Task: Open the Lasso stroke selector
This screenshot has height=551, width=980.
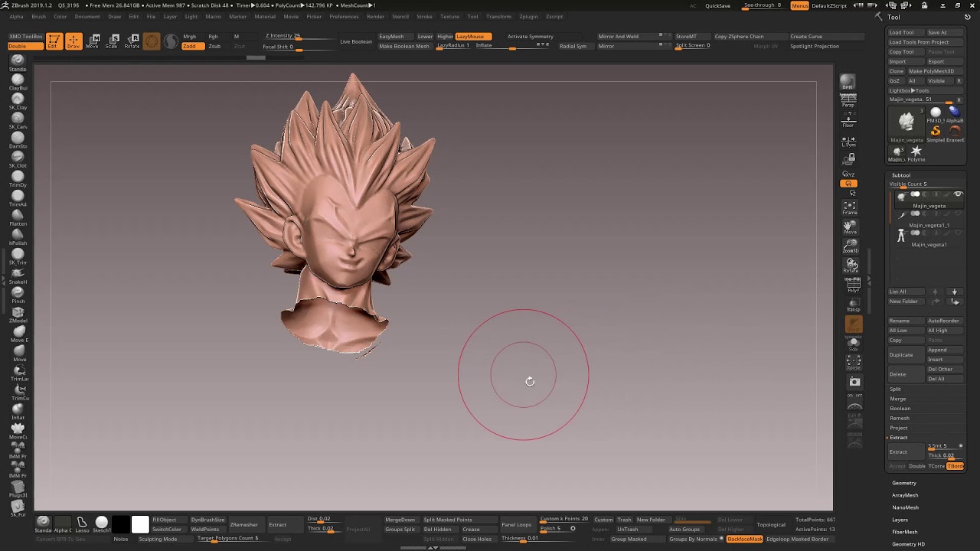Action: (82, 524)
